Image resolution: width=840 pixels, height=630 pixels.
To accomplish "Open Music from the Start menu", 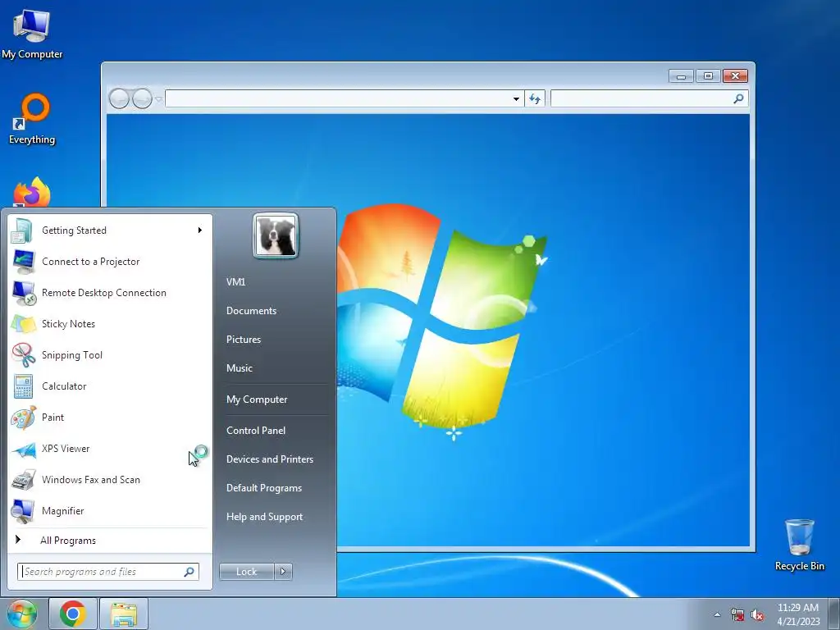I will (x=239, y=368).
